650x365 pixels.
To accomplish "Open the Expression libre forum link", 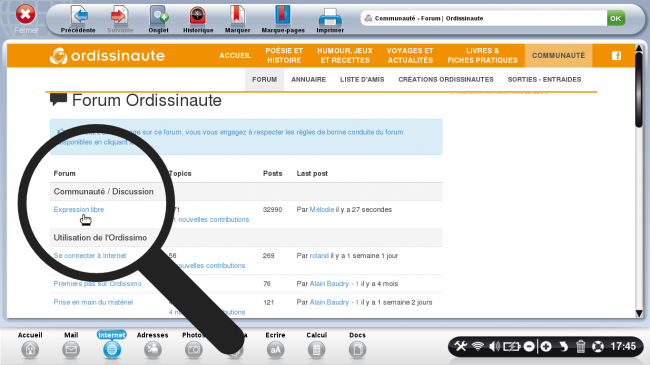I will [79, 209].
